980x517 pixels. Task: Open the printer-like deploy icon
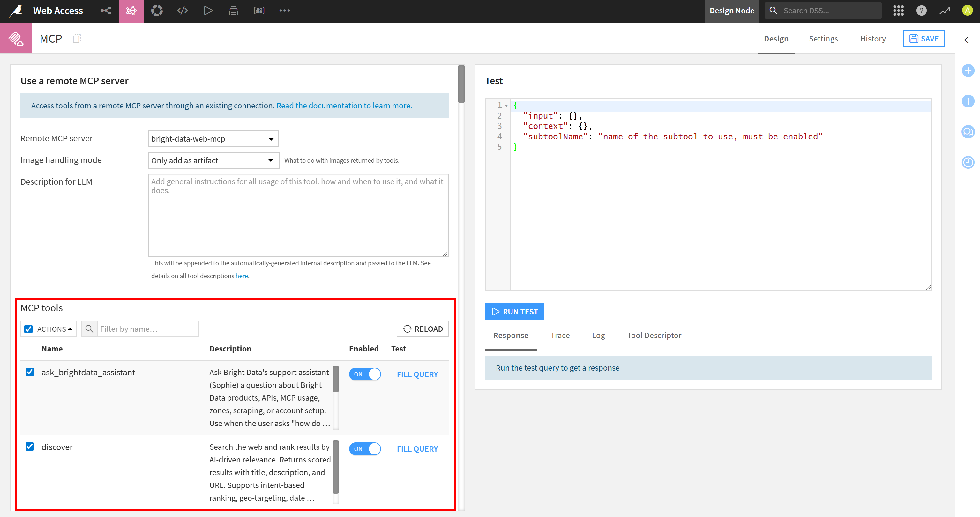point(234,11)
